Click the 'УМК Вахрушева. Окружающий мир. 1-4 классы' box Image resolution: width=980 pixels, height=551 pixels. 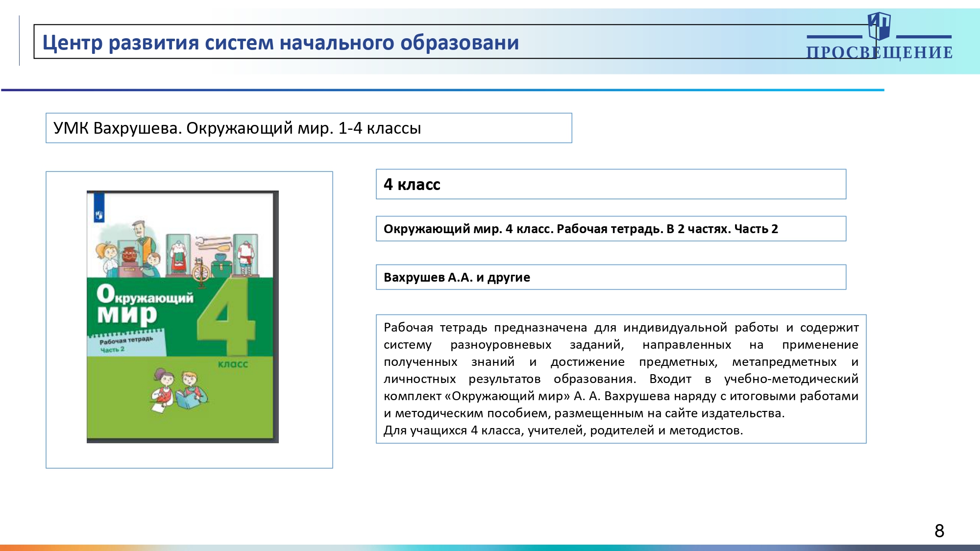click(309, 128)
